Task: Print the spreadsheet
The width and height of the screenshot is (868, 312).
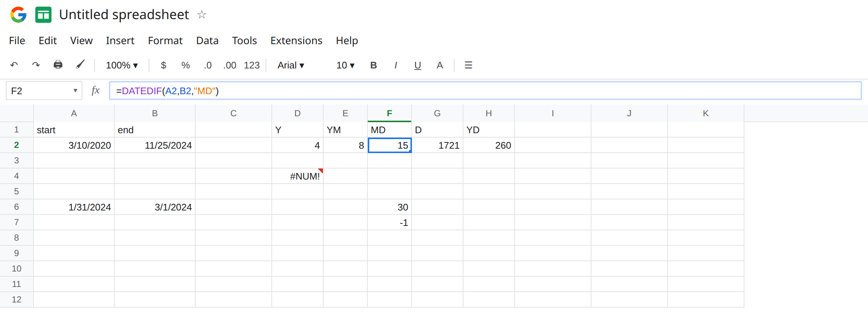Action: [x=58, y=65]
